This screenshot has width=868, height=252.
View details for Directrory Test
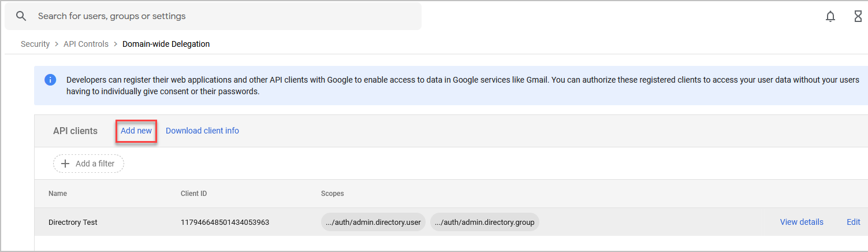tap(802, 222)
